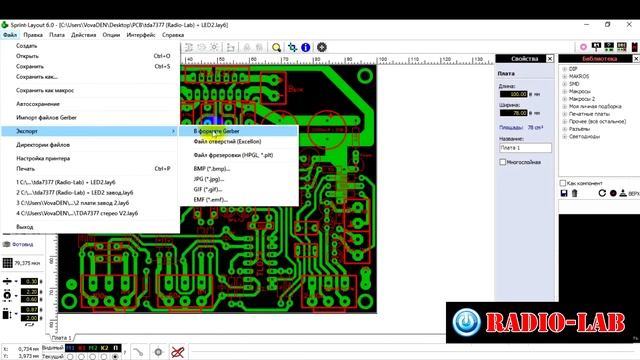Toggle visibility of layer М1
640x360 pixels.
[70, 348]
